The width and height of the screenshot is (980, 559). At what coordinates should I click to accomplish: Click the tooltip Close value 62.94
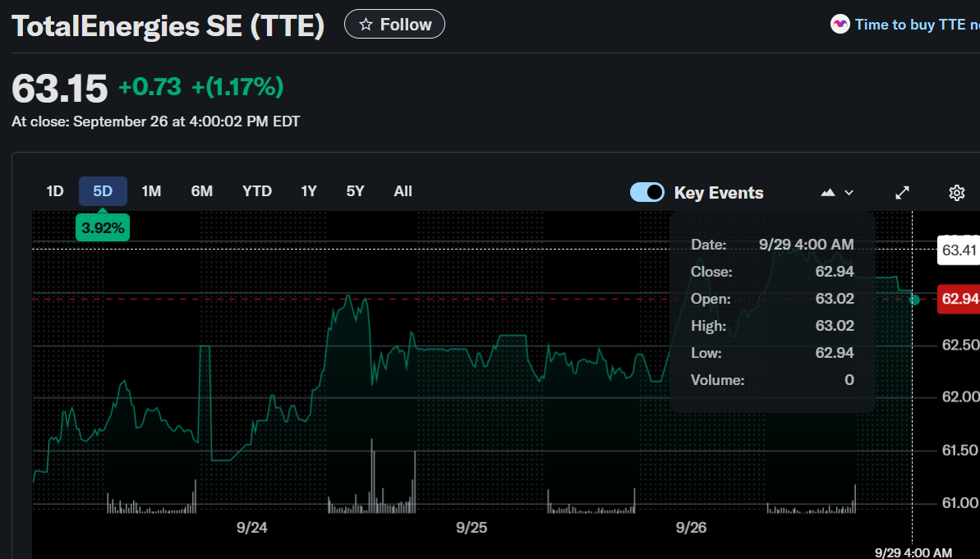(835, 272)
